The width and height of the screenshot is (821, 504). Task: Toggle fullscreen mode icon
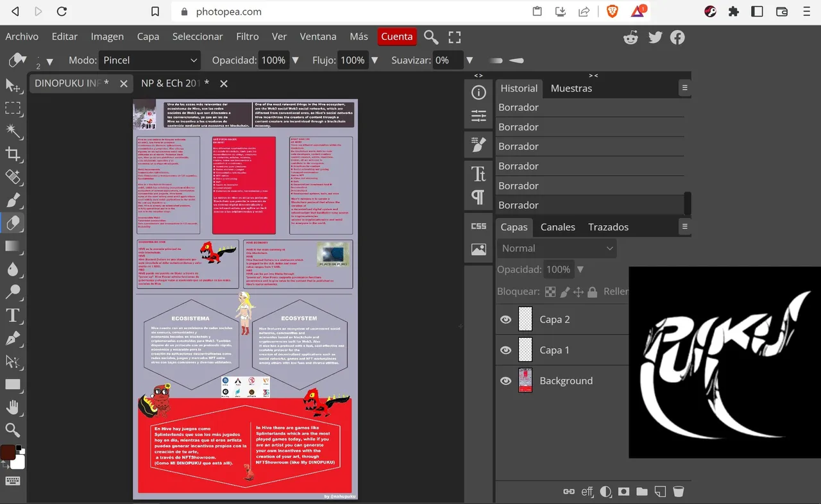click(455, 37)
